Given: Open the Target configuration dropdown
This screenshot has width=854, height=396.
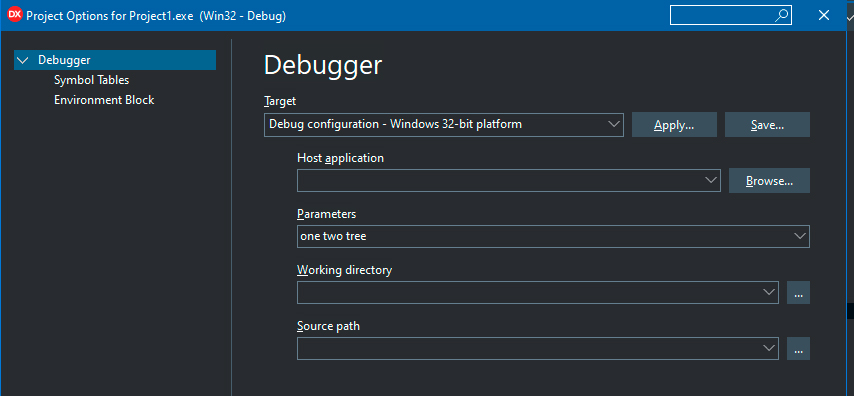Looking at the screenshot, I should point(444,125).
